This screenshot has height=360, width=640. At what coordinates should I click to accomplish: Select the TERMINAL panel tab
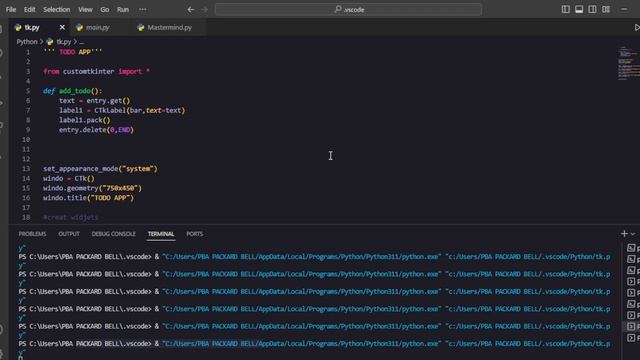pyautogui.click(x=161, y=234)
